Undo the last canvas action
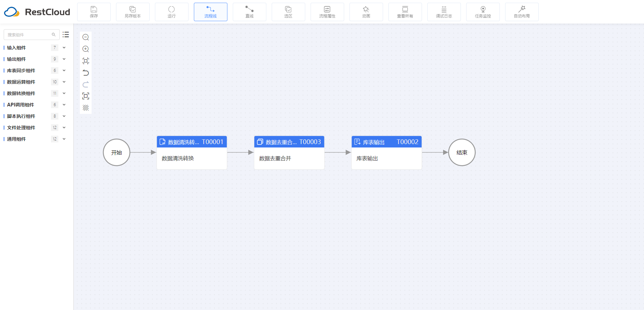Screen dimensions: 644x310 [86, 73]
